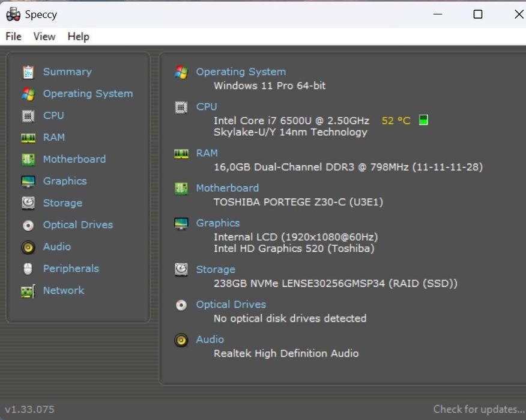Click Skylake-U/Y 14nm Technology text

click(x=291, y=132)
